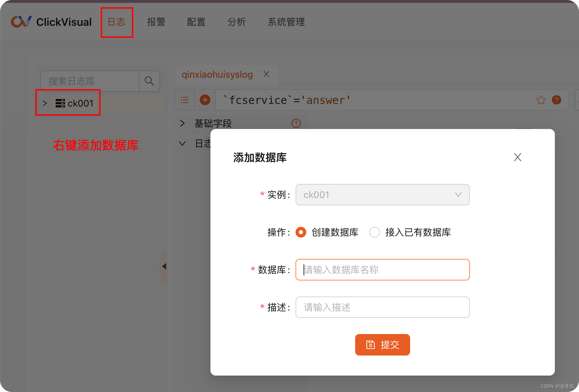Click the help icon next to 基础字段
This screenshot has height=392, width=579.
pos(296,123)
